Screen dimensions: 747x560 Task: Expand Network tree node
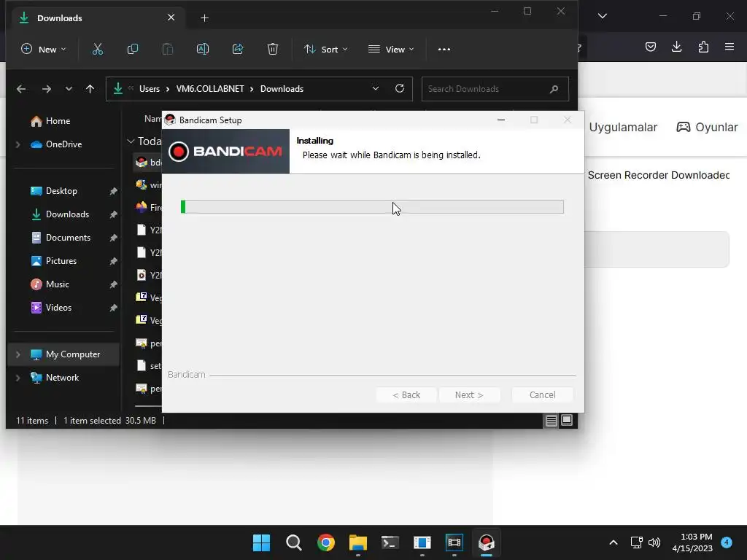[x=18, y=378]
